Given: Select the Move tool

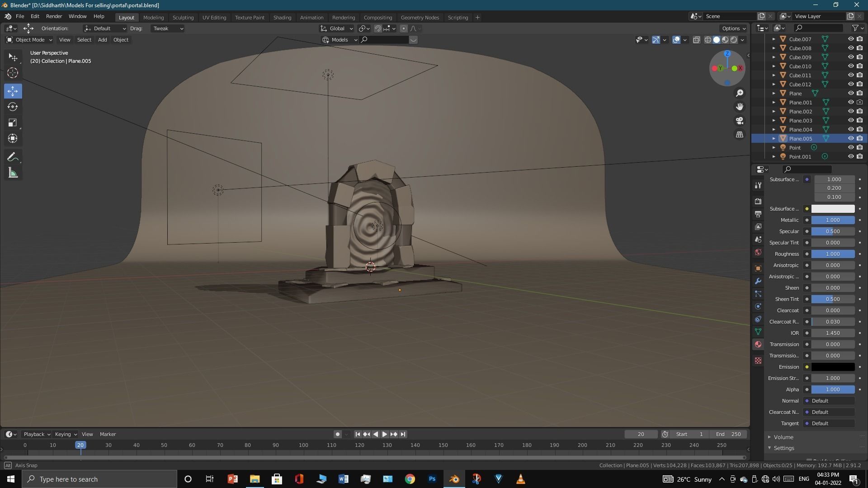Looking at the screenshot, I should tap(13, 91).
